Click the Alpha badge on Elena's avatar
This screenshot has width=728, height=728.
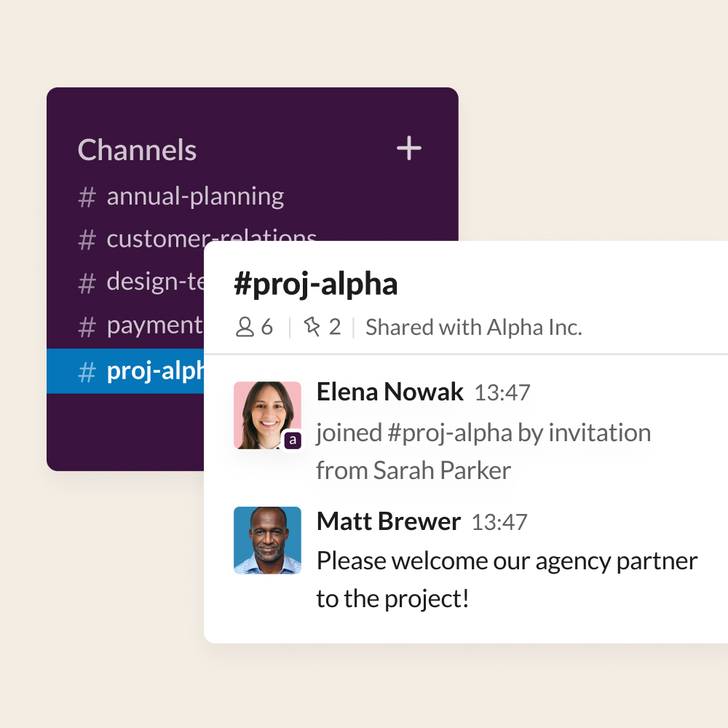point(293,440)
